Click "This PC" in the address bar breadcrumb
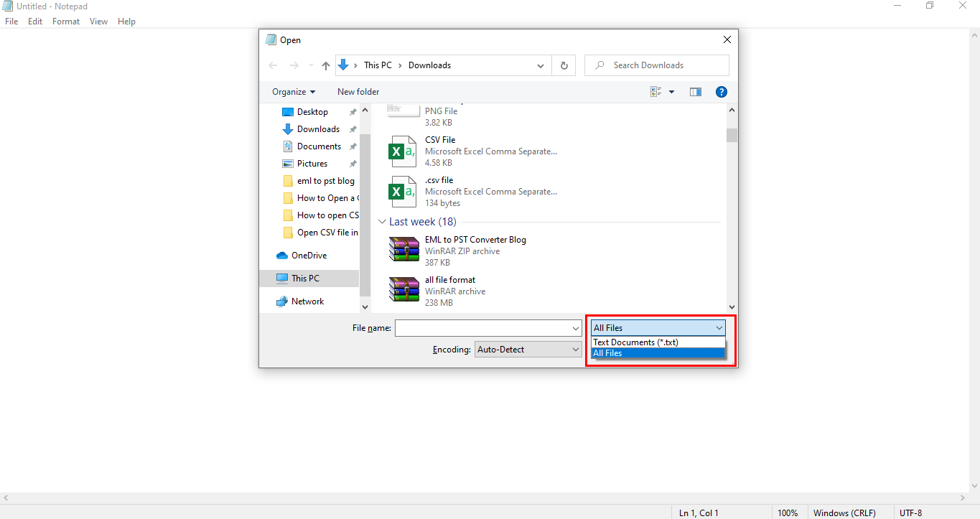980x519 pixels. pos(378,65)
